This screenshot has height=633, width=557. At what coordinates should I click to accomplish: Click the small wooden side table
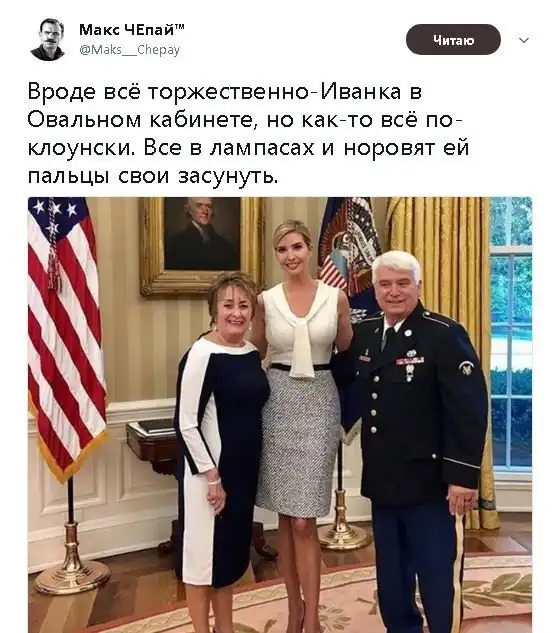click(153, 444)
